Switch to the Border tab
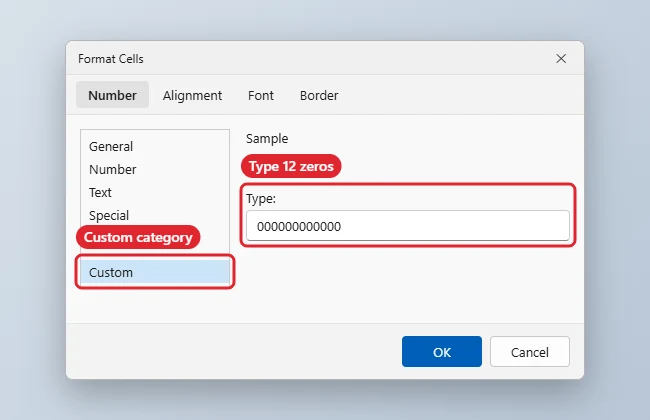650x420 pixels. [x=319, y=95]
